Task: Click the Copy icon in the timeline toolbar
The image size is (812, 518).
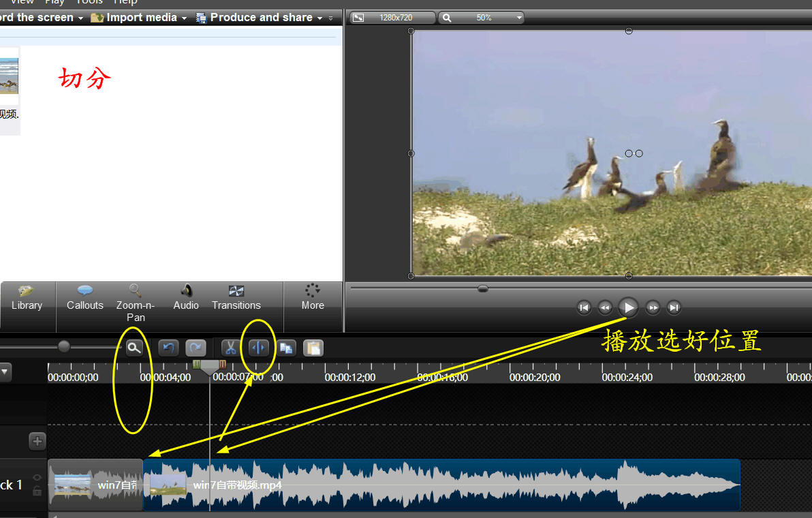Action: [x=286, y=348]
